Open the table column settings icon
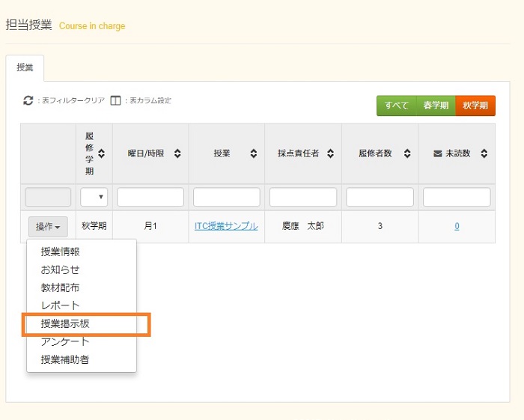 [115, 100]
